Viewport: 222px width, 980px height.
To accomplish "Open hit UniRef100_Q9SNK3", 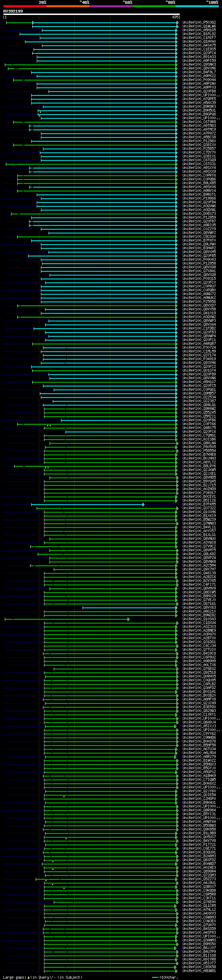I will coord(199,65).
